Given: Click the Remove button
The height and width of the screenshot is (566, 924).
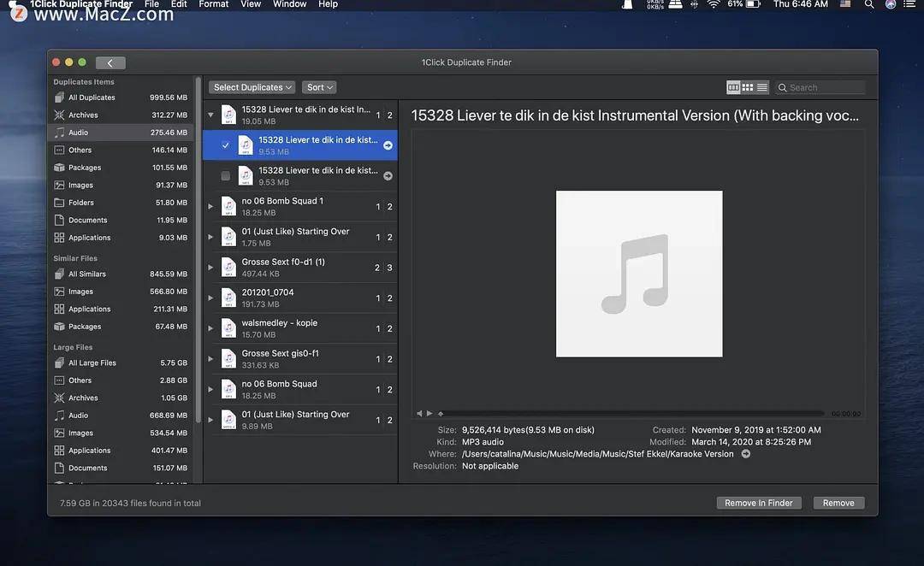Looking at the screenshot, I should coord(838,503).
